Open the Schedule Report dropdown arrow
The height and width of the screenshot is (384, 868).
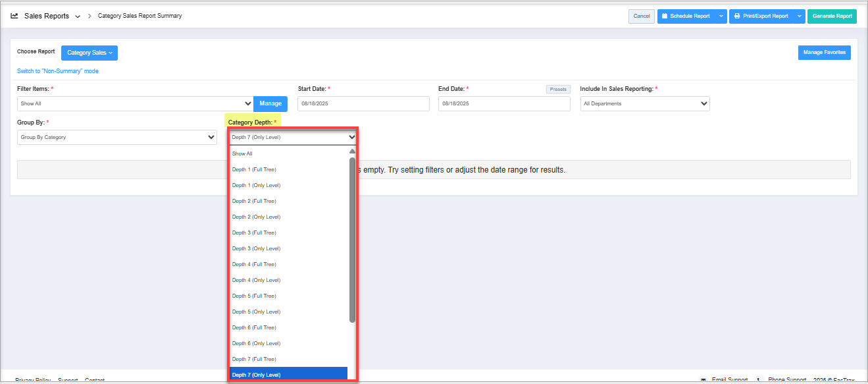[721, 16]
